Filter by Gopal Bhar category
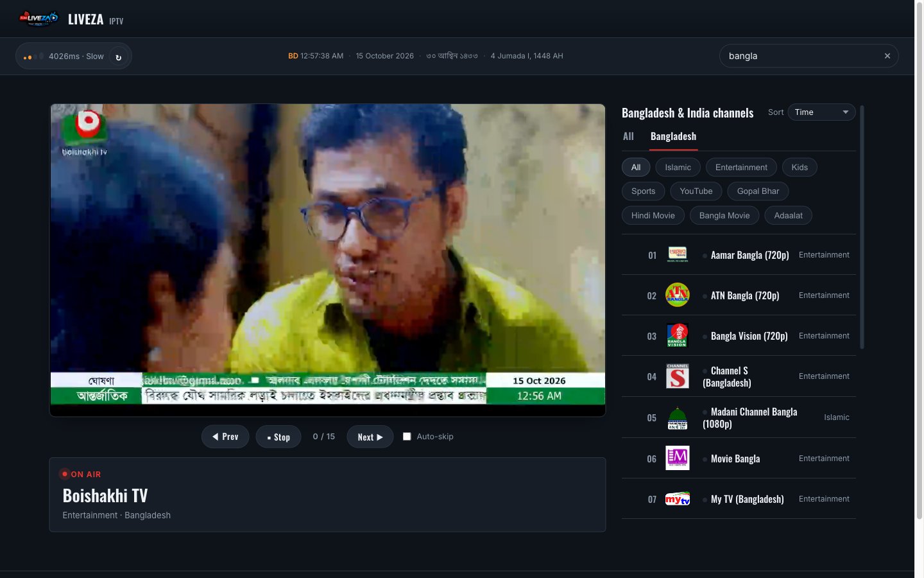 tap(758, 191)
